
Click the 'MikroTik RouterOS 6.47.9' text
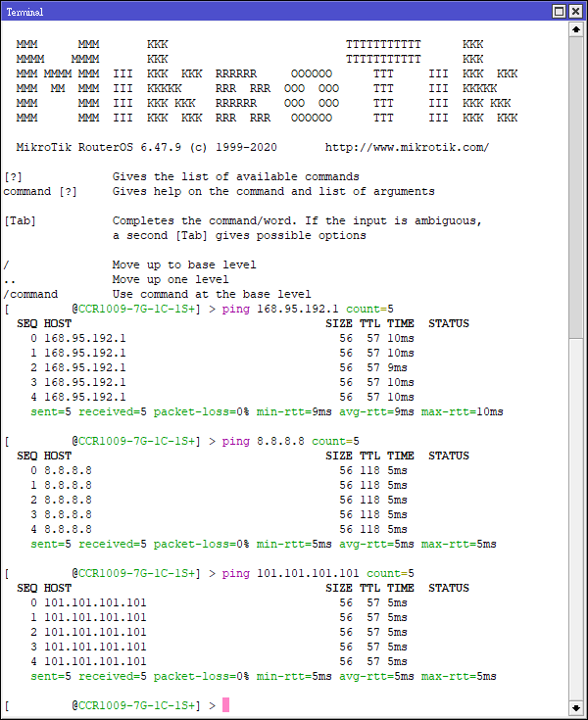coord(98,147)
